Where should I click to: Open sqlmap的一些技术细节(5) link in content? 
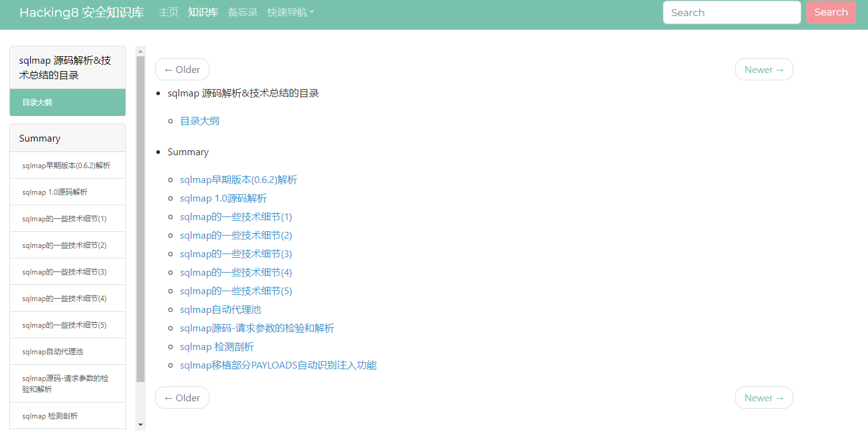[236, 291]
